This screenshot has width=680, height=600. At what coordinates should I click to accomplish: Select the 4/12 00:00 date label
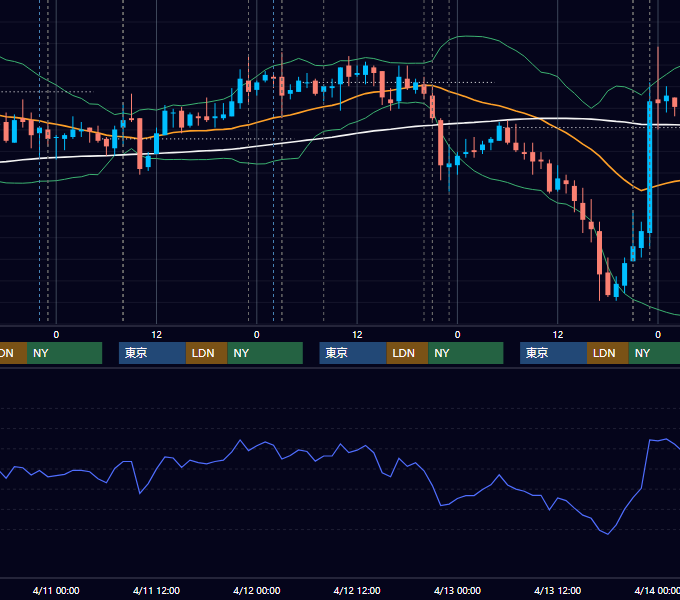[257, 590]
